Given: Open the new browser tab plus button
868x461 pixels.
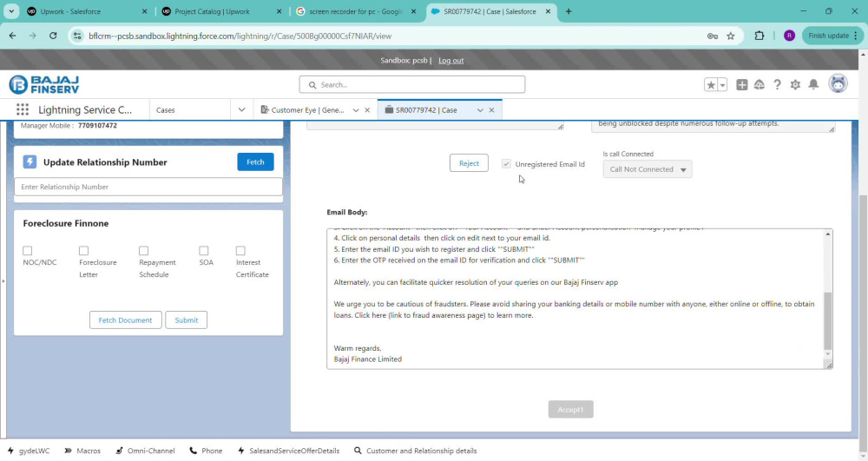Looking at the screenshot, I should coord(569,11).
